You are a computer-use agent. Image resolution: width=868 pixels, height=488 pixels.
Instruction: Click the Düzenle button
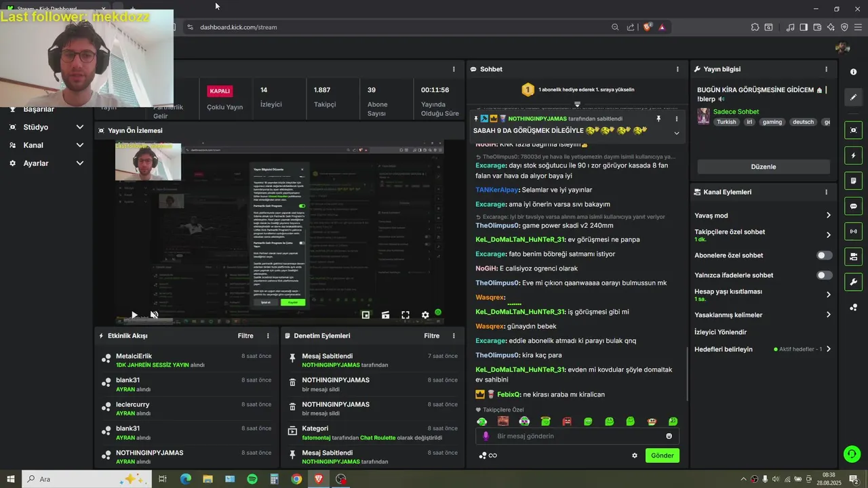(764, 167)
